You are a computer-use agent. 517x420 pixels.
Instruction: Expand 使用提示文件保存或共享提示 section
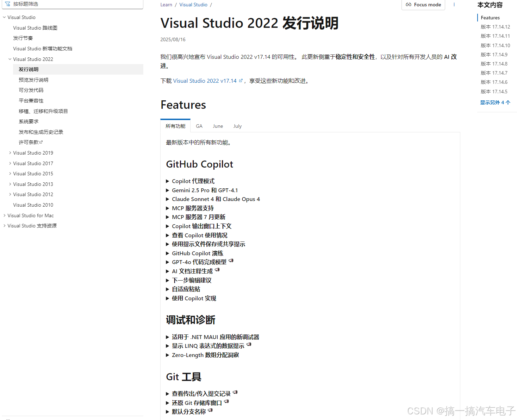[x=206, y=244]
